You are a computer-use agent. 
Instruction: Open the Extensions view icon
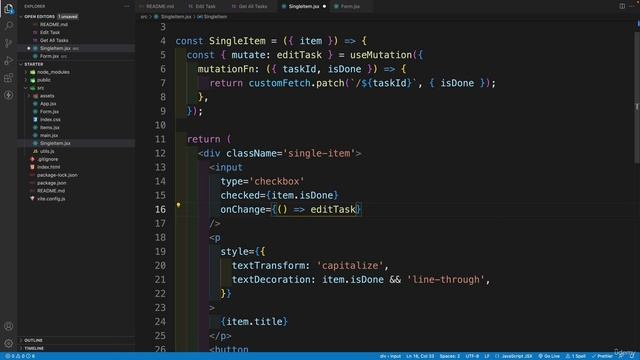8,78
